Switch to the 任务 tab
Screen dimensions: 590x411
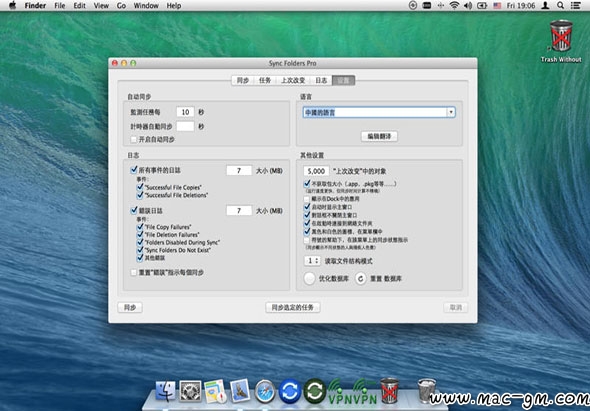pos(265,80)
